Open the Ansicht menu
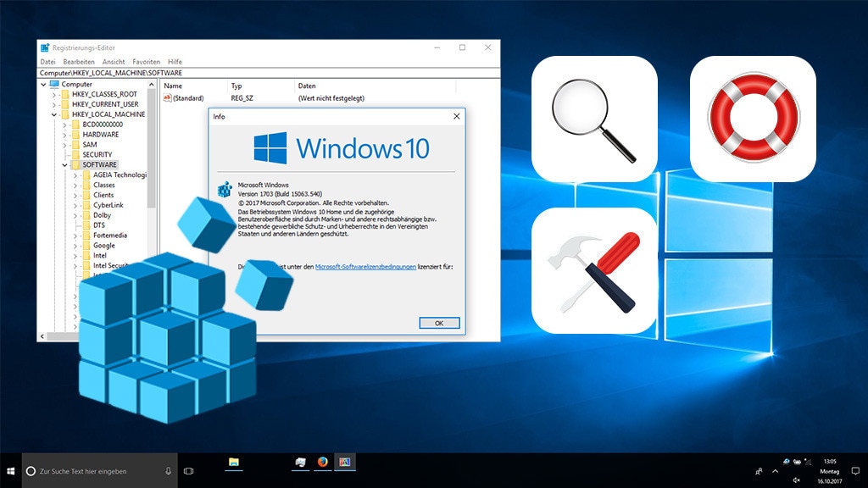Viewport: 868px width, 488px height. tap(114, 61)
